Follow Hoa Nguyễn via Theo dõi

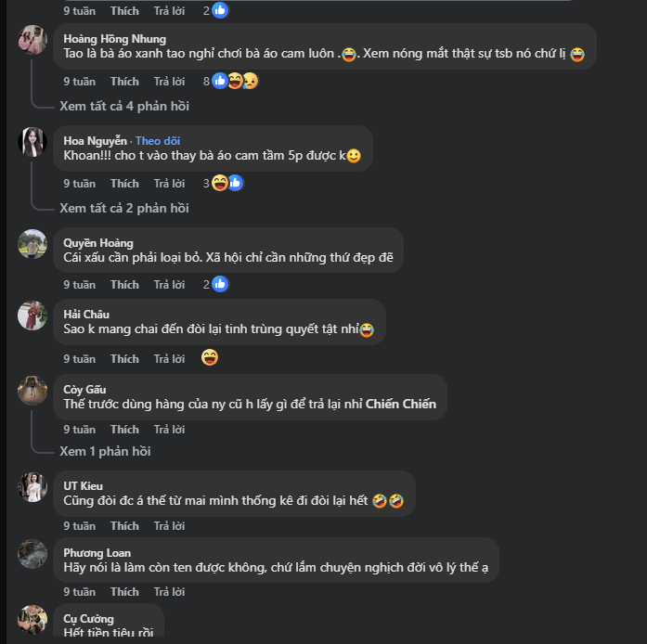158,140
